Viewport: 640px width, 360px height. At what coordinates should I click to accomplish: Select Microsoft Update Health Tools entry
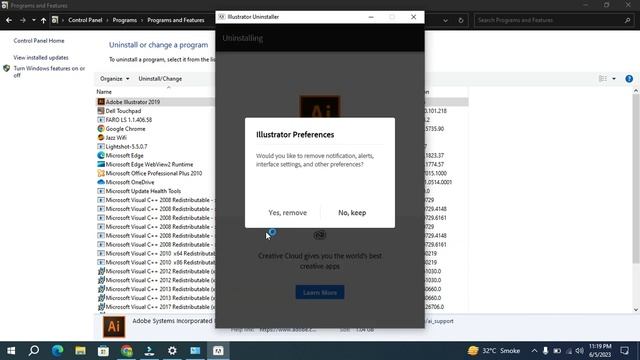143,191
